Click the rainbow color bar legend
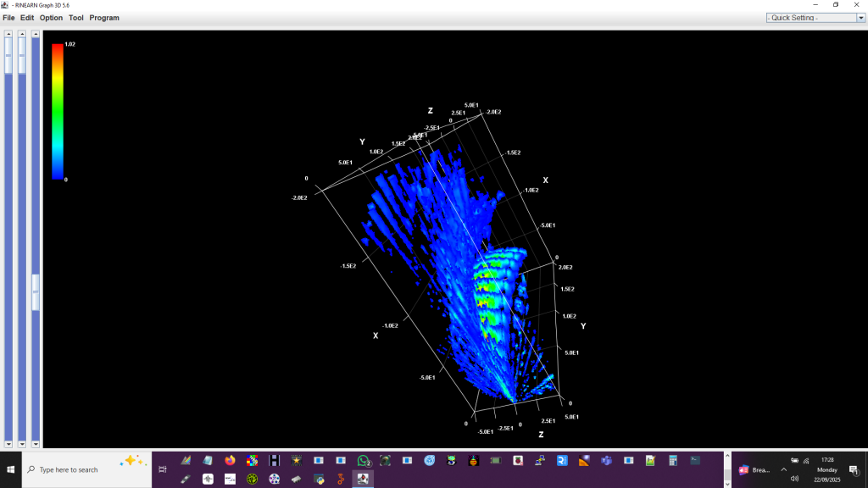The height and width of the screenshot is (488, 868). (58, 111)
